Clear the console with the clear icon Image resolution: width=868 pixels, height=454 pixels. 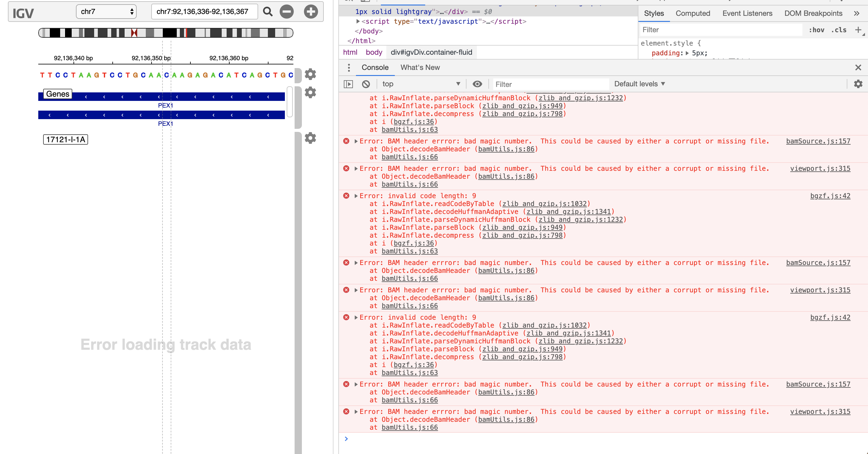pos(366,84)
